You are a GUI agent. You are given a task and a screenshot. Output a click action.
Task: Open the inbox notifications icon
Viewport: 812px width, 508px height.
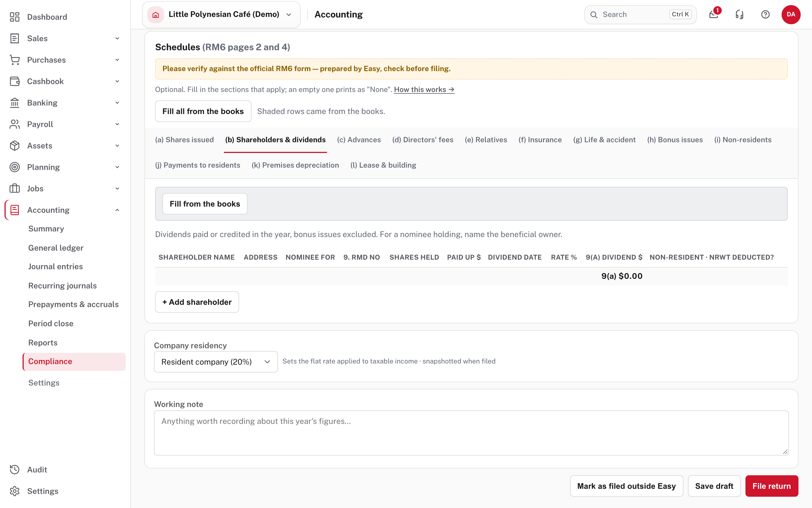[x=714, y=14]
